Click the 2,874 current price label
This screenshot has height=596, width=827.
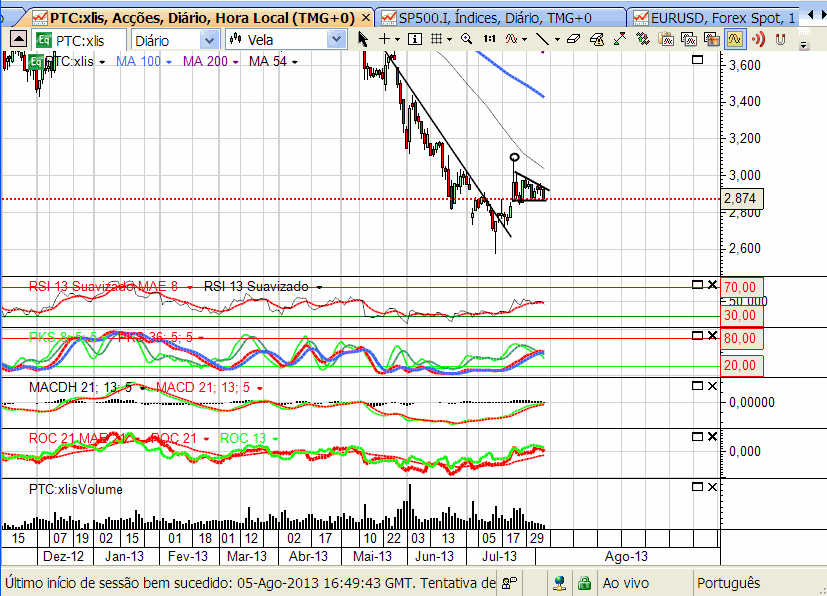pos(741,199)
